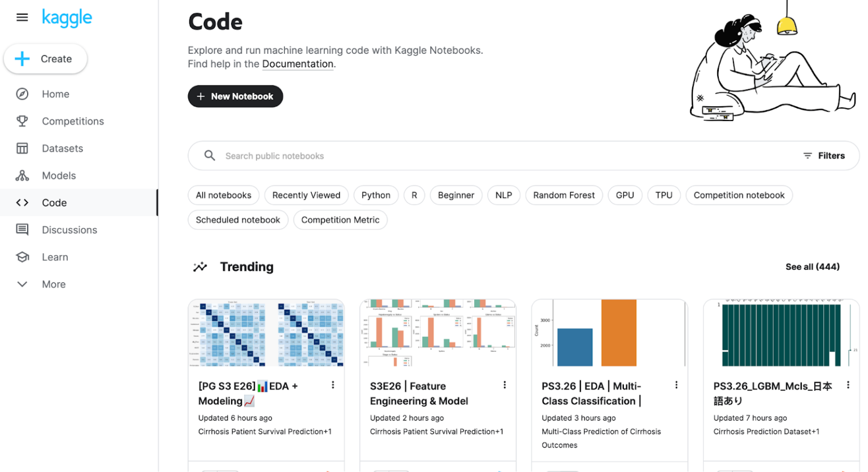Go to Home from the sidebar
The height and width of the screenshot is (472, 868).
pos(21,94)
